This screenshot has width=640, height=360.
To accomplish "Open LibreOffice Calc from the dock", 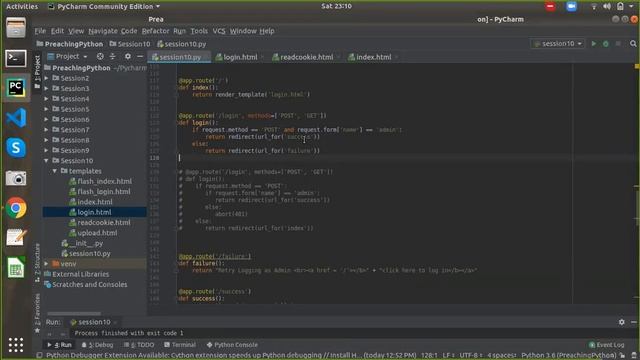I will point(16,268).
